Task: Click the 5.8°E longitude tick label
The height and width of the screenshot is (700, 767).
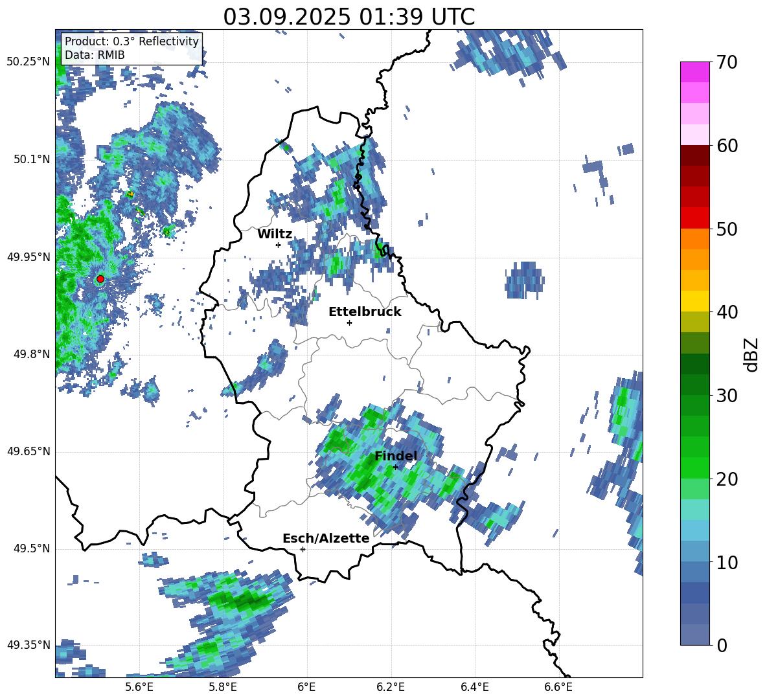Action: coord(223,687)
